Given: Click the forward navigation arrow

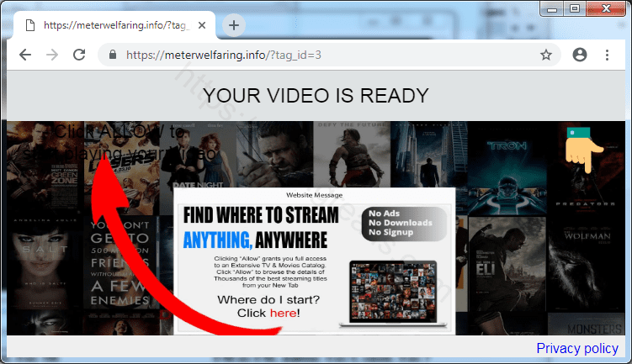Looking at the screenshot, I should (x=52, y=55).
